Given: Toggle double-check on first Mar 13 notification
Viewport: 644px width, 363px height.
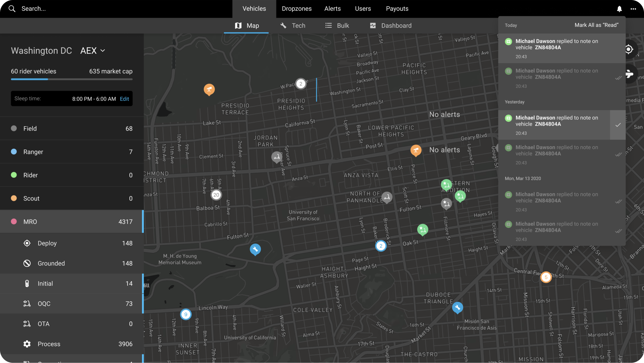Looking at the screenshot, I should click(x=618, y=202).
